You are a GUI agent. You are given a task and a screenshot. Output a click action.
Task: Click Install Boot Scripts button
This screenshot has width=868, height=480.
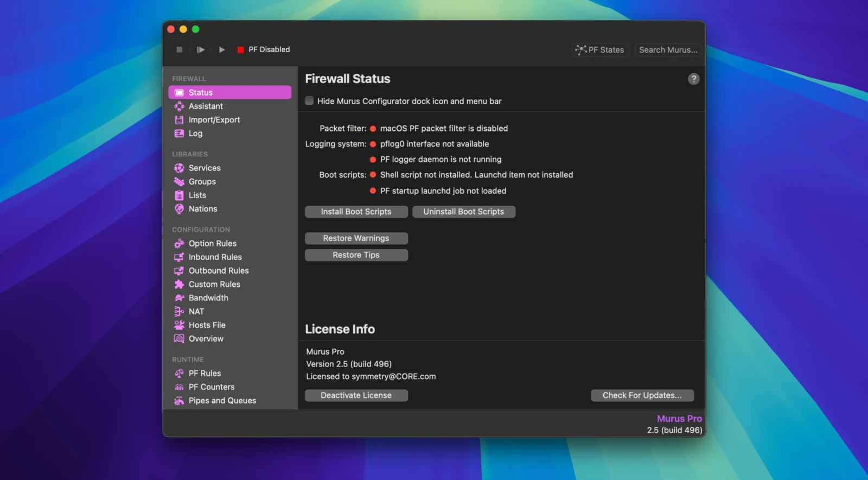(x=356, y=212)
